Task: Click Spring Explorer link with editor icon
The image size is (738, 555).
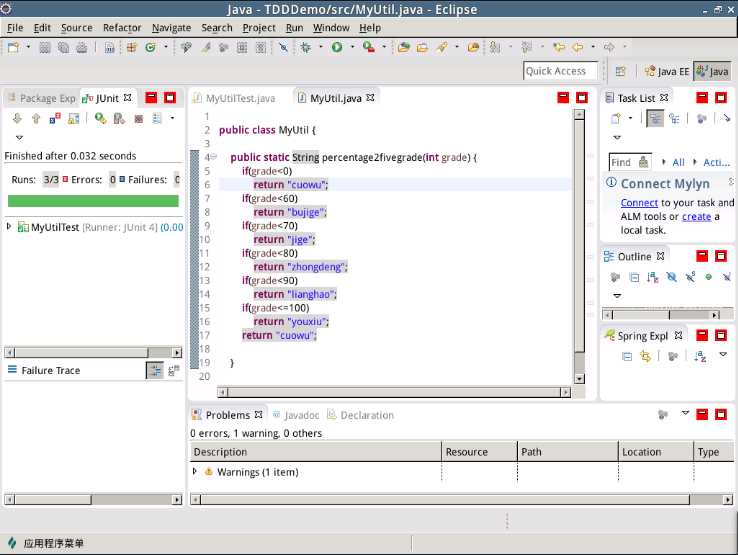Action: point(645,356)
